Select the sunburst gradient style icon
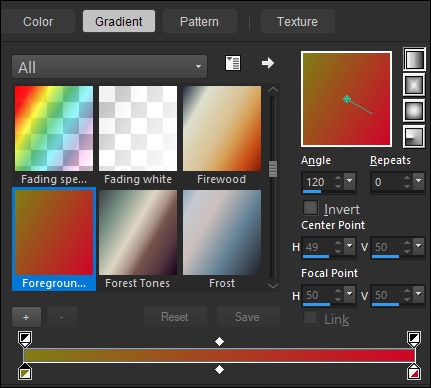The height and width of the screenshot is (388, 431). [414, 111]
